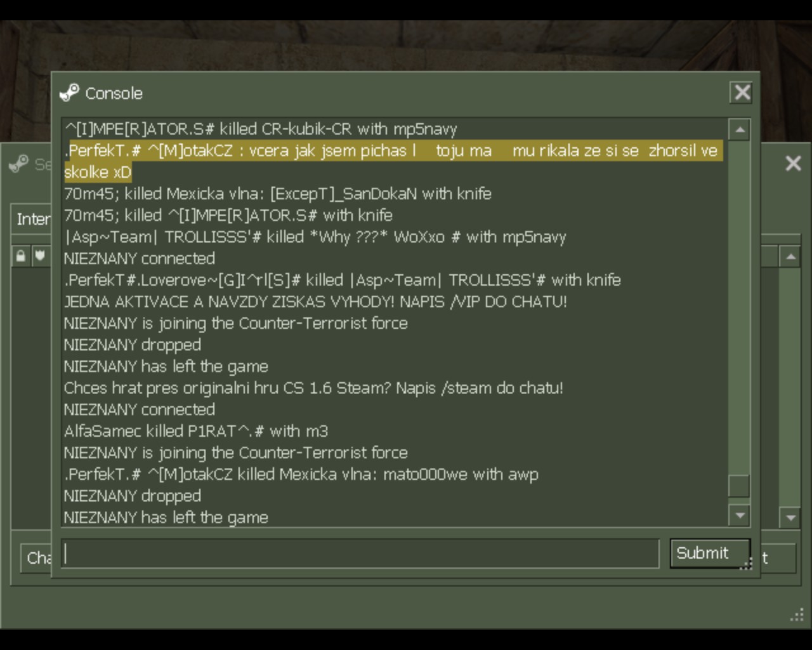
Task: Close the background server browser window
Action: tap(793, 164)
